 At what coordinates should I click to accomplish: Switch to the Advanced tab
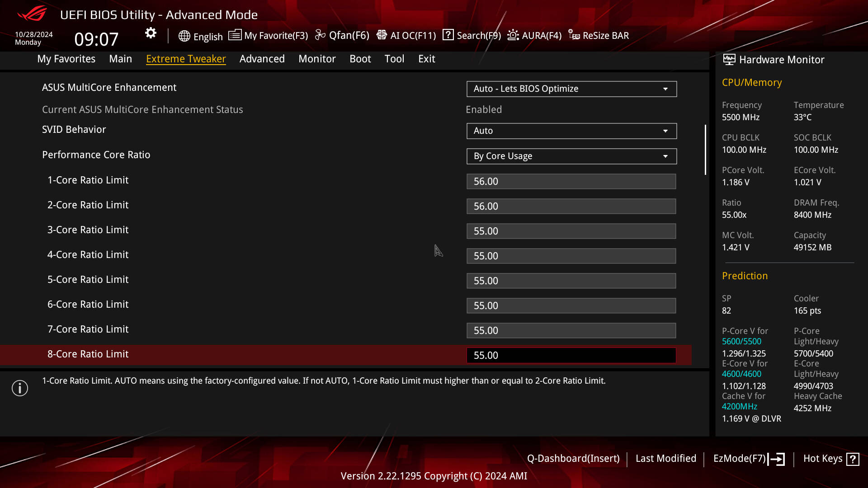coord(262,59)
